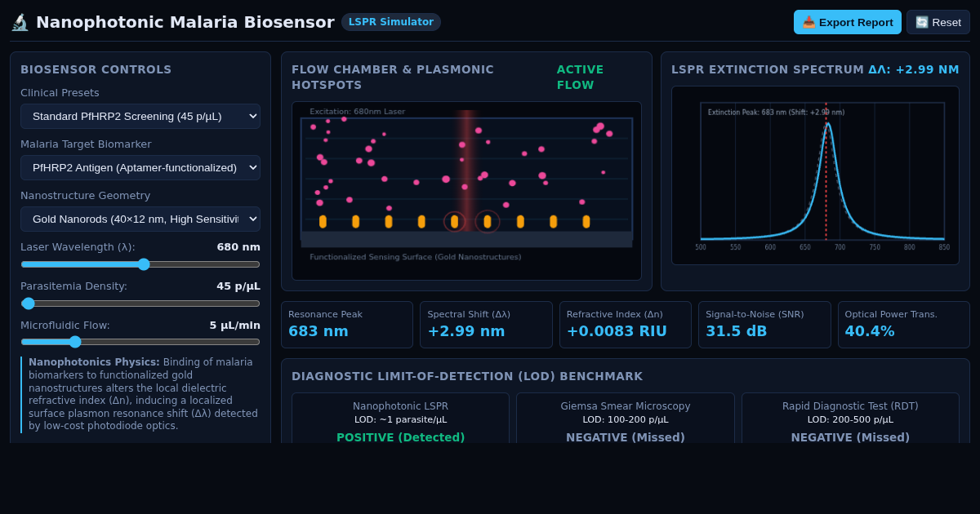The width and height of the screenshot is (980, 514).
Task: Click the 45 p/µL parasitemia value
Action: tap(238, 286)
